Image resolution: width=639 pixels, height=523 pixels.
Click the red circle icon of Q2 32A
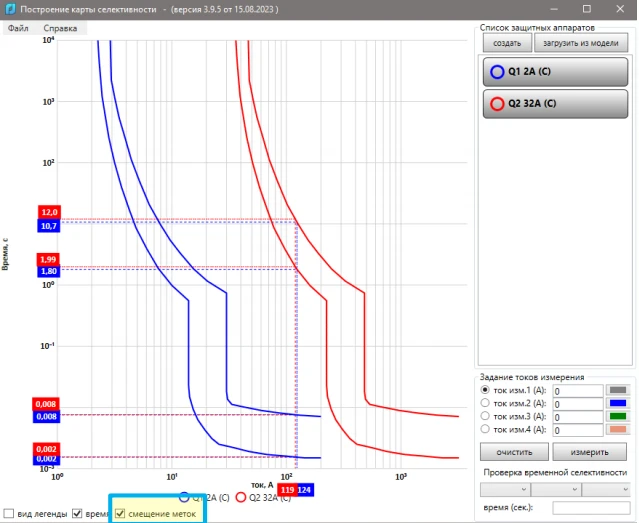pos(497,103)
